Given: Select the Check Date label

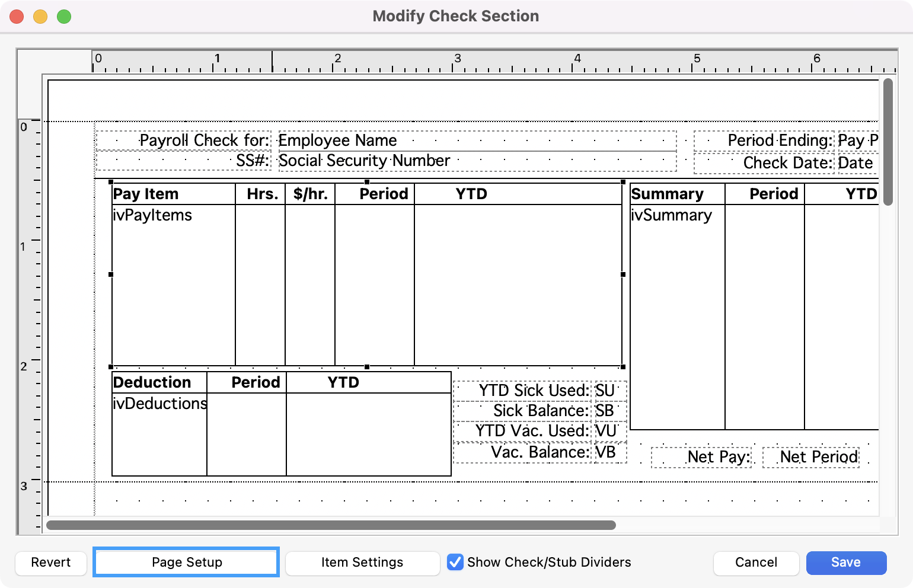Looking at the screenshot, I should click(764, 163).
